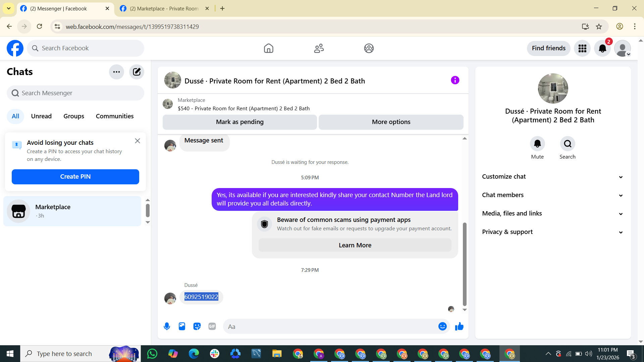Image resolution: width=644 pixels, height=362 pixels.
Task: Open WhatsApp from the Windows taskbar
Action: pyautogui.click(x=152, y=354)
